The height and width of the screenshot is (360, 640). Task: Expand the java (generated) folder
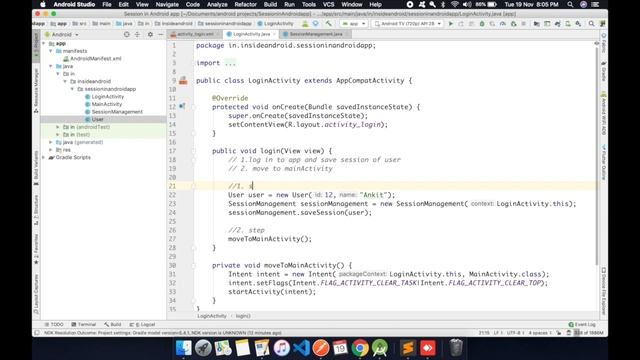point(51,142)
